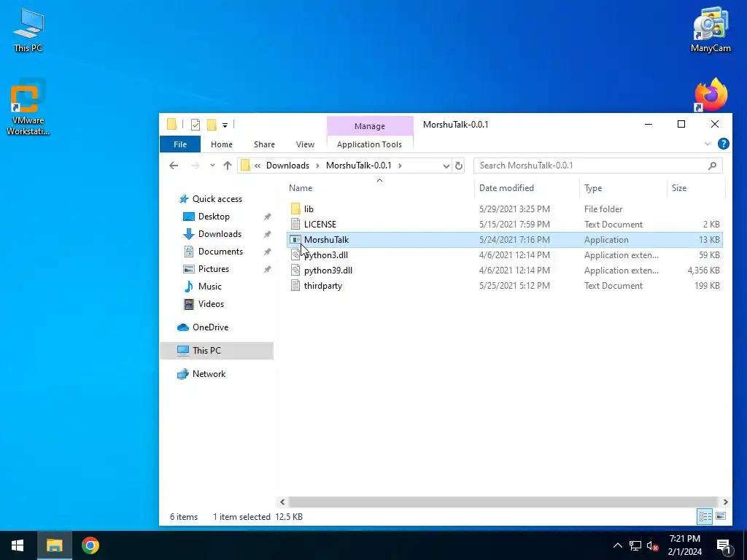Click the 59 KB size cell
Screen dimensions: 747x560
coord(709,255)
